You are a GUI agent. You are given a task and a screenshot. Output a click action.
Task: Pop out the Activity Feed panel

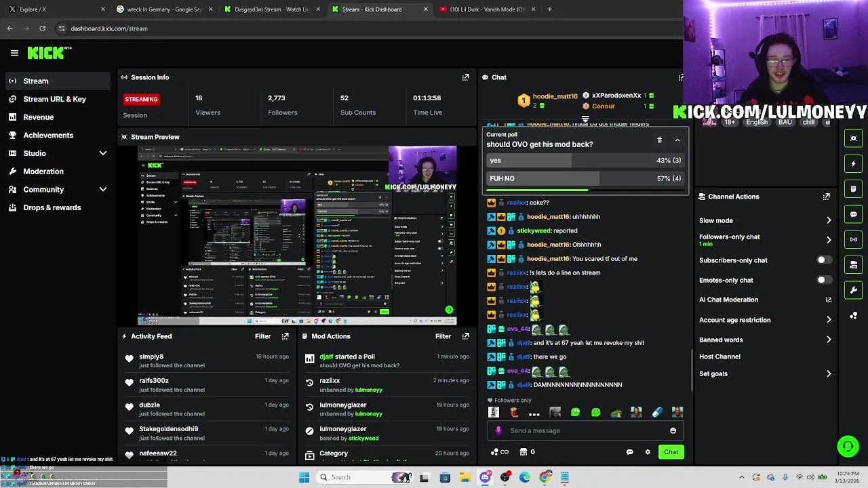click(285, 336)
